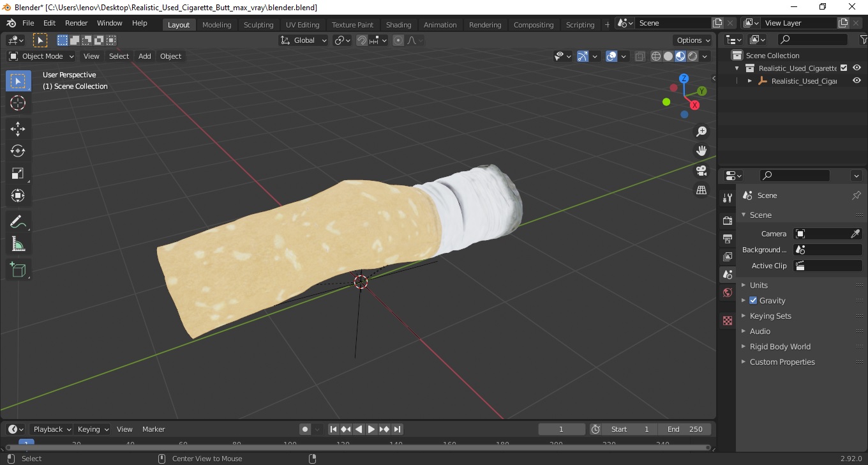Toggle the Gravity checkbox
This screenshot has width=868, height=465.
753,300
